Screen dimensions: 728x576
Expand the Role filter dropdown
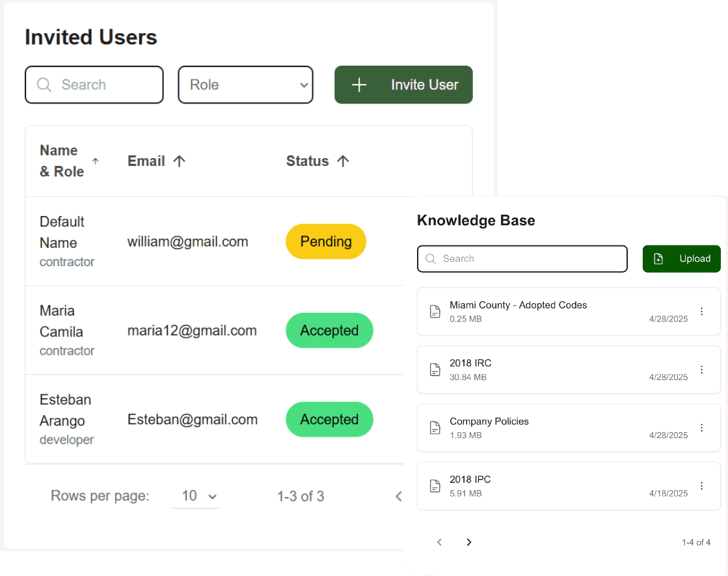tap(245, 85)
